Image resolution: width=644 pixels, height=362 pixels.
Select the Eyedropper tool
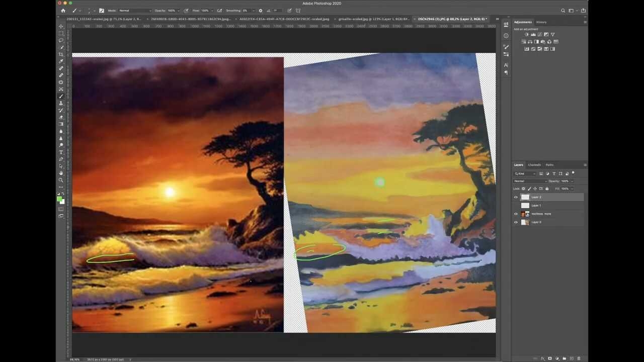61,61
